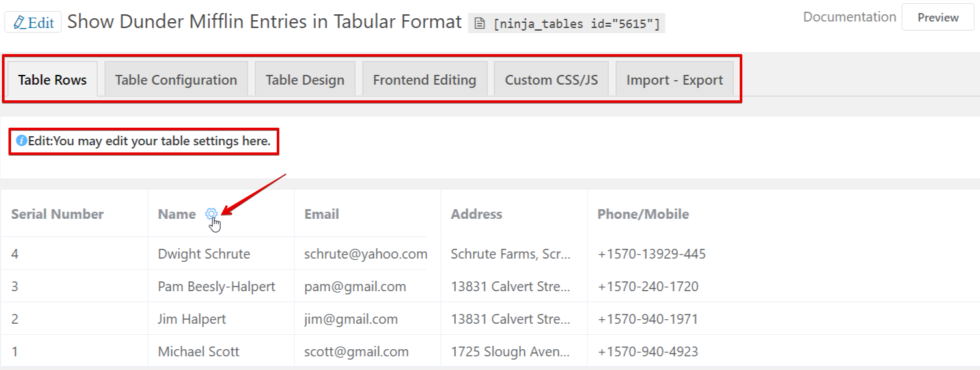
Task: Click the Phone/Mobile column header
Action: click(643, 214)
